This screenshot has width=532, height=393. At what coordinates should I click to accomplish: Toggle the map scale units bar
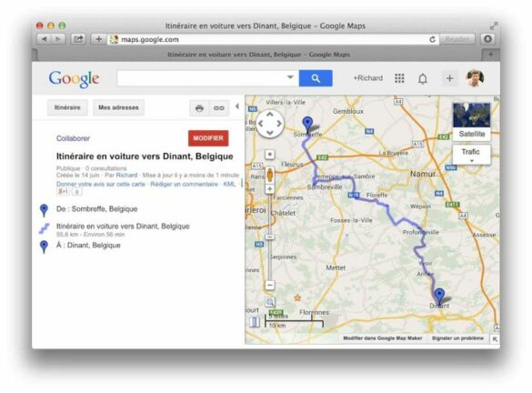click(294, 321)
